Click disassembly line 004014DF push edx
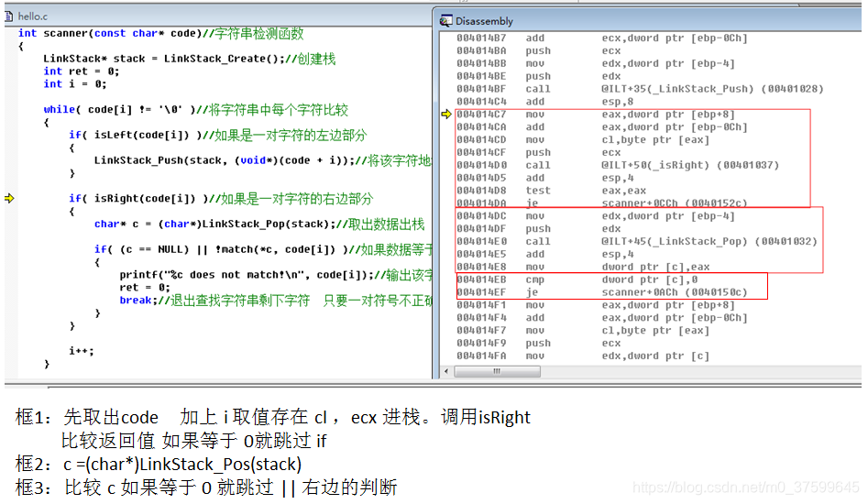868x504 pixels. click(539, 229)
